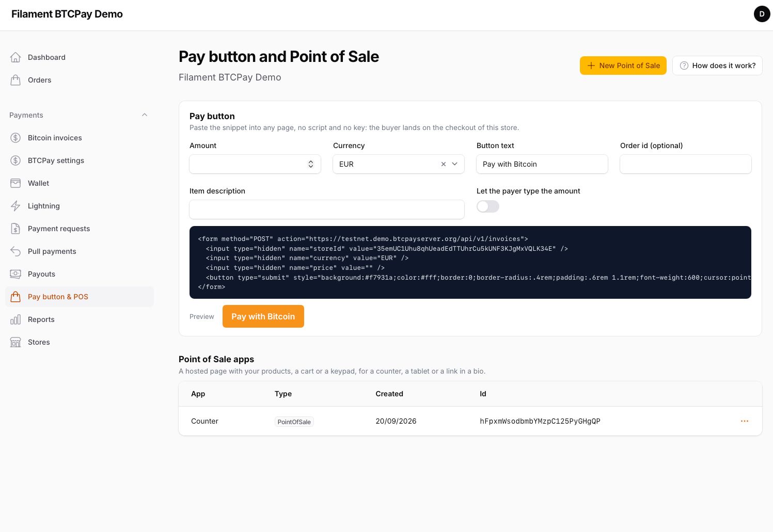773x532 pixels.
Task: Open BTCPay settings page
Action: (80, 160)
